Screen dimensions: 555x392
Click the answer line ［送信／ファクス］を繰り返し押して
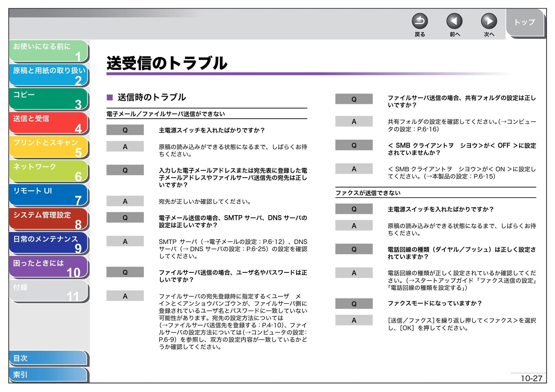click(x=462, y=320)
